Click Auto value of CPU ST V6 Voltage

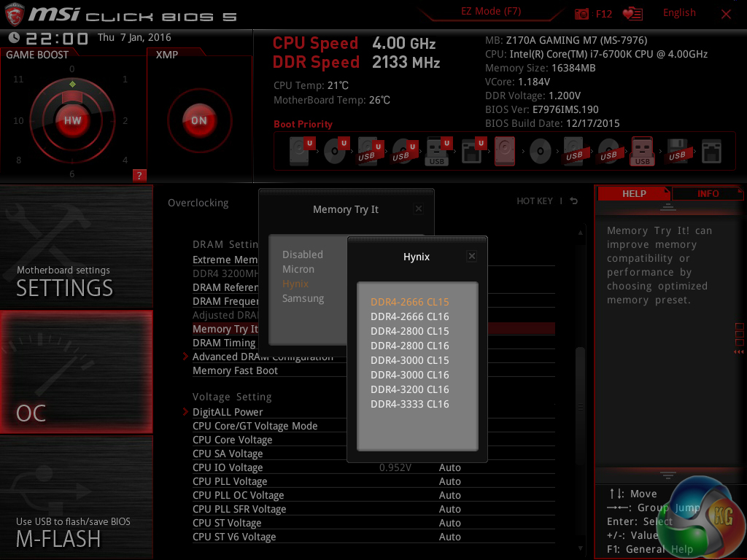[x=449, y=537]
